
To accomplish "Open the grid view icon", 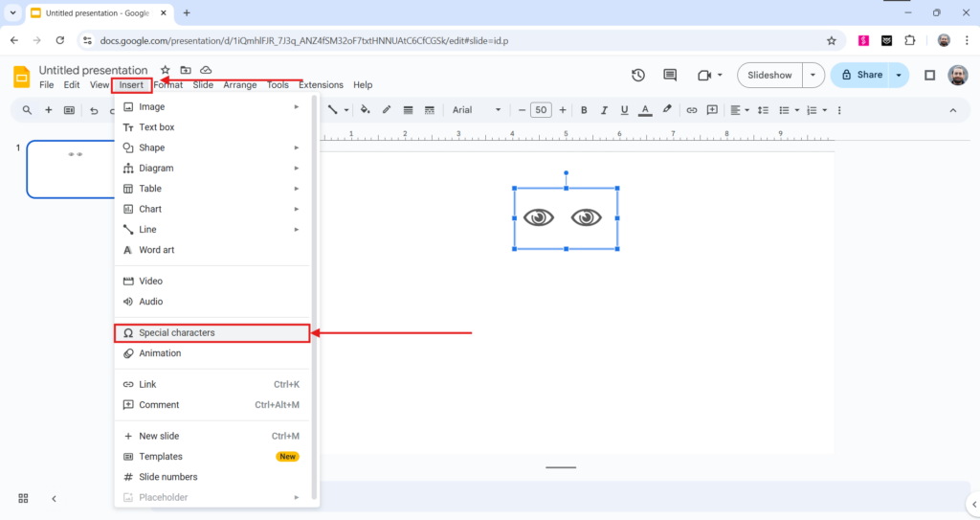I will click(23, 498).
